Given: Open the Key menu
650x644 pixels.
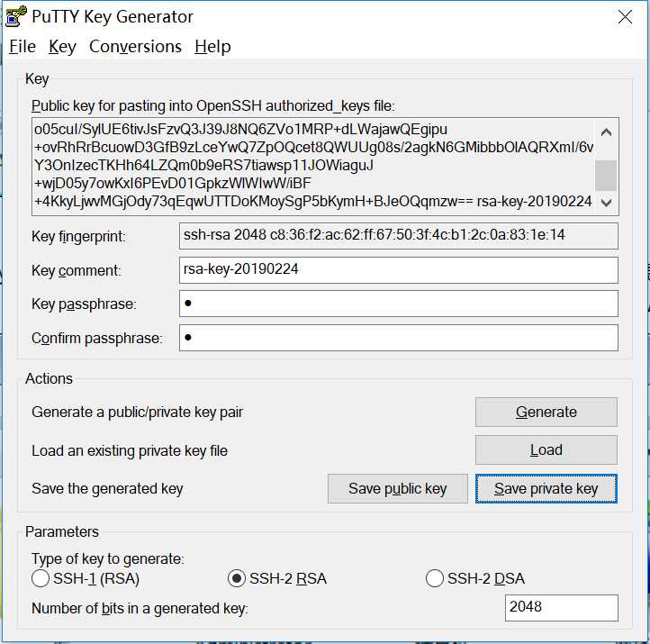Looking at the screenshot, I should click(62, 47).
